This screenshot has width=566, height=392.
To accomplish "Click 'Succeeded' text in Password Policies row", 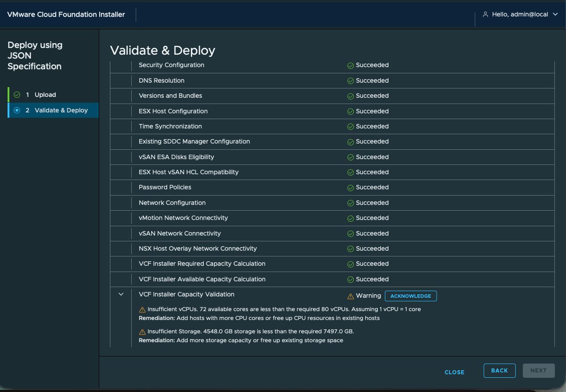I will pos(372,187).
